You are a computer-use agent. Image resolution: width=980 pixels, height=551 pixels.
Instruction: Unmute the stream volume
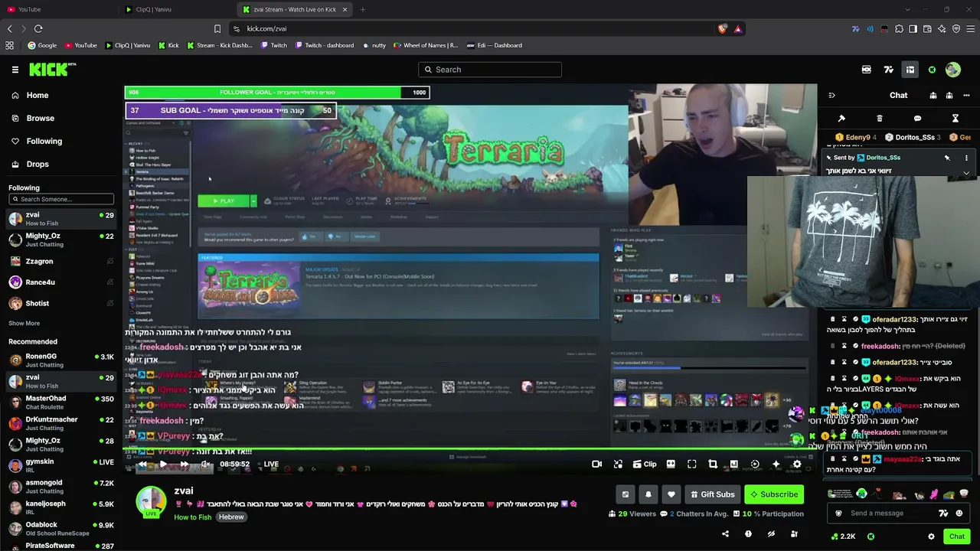(205, 464)
